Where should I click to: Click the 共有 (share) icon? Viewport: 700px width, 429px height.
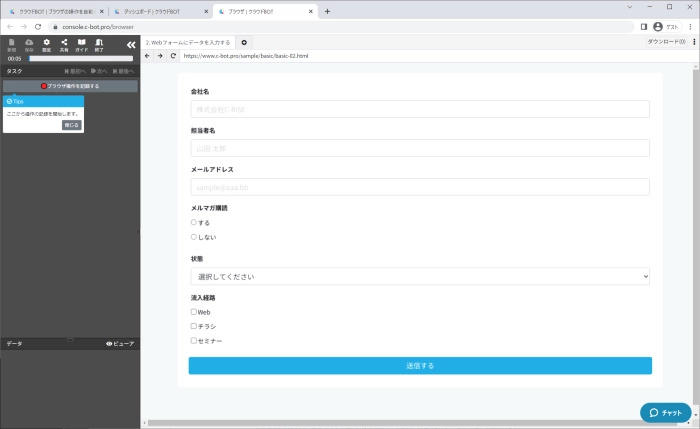pos(63,44)
